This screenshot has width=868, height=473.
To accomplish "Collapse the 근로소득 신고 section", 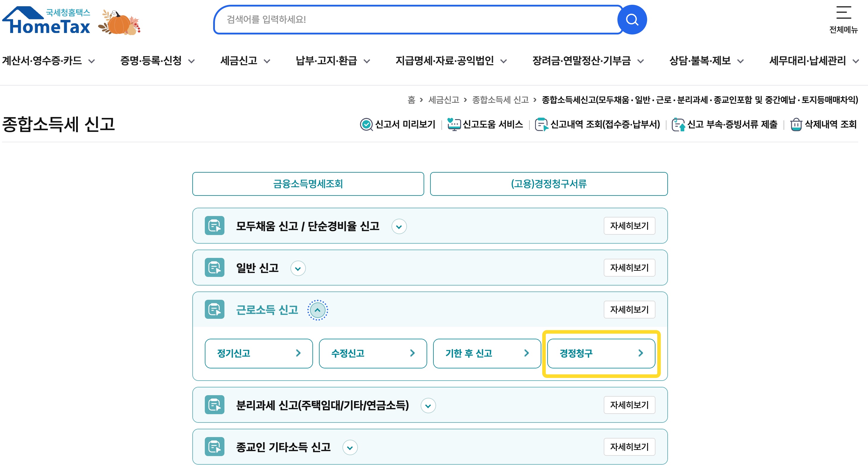I will (318, 310).
